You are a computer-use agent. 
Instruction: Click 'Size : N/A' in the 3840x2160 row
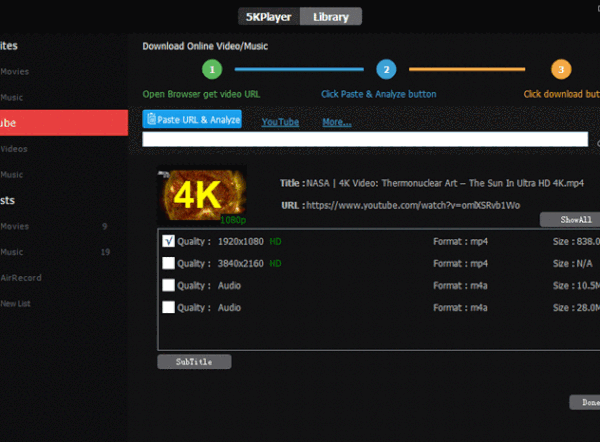click(572, 264)
